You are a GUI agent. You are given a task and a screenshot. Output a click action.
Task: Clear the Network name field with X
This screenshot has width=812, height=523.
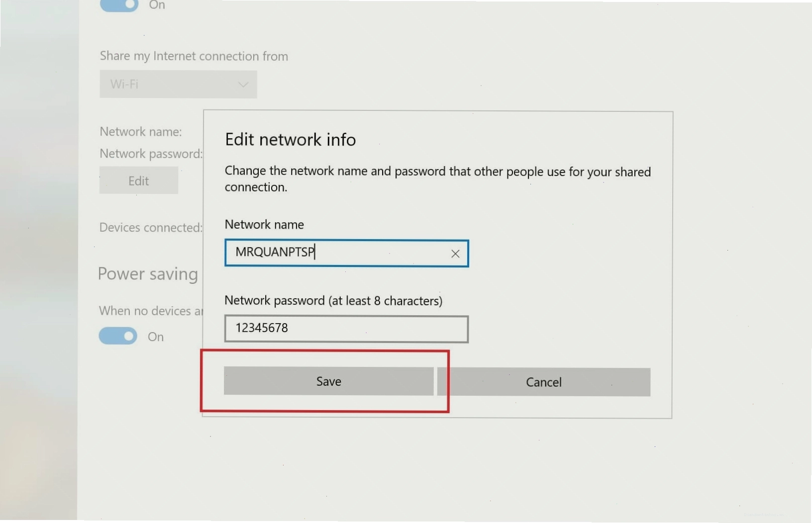(455, 254)
